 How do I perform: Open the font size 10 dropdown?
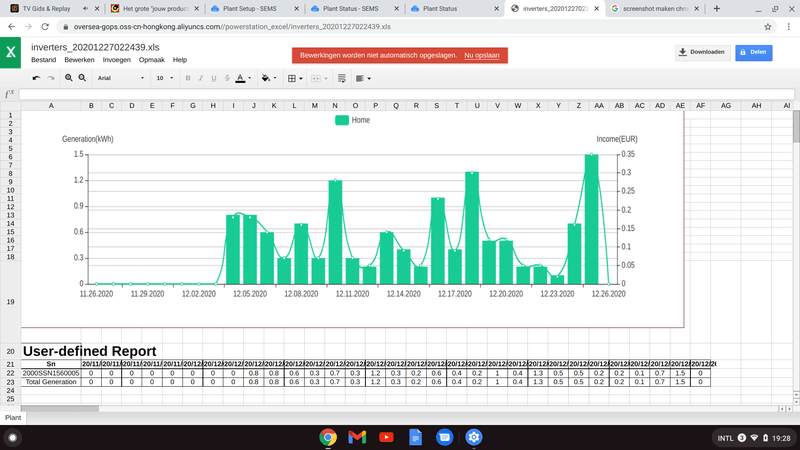click(165, 78)
